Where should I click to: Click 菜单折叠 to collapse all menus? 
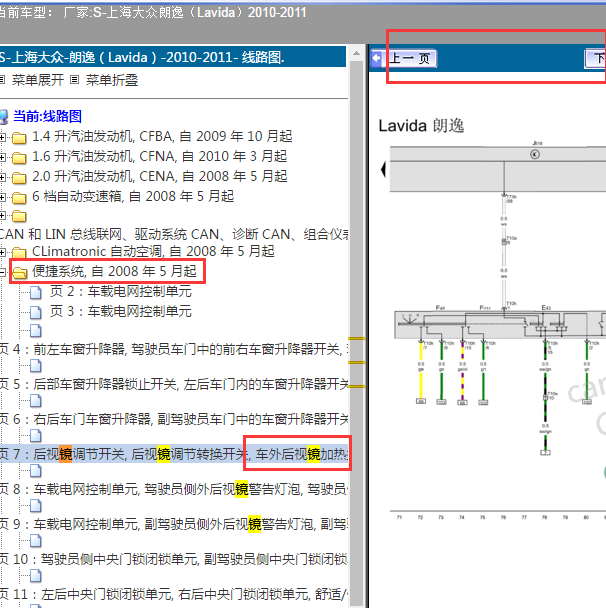(112, 80)
